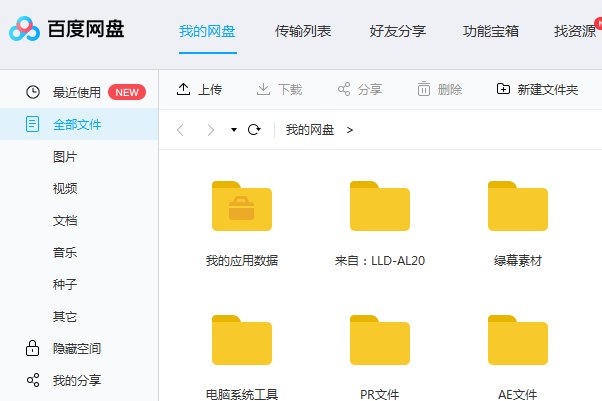Select 全部文件 in the sidebar
The width and height of the screenshot is (602, 401).
[x=77, y=124]
